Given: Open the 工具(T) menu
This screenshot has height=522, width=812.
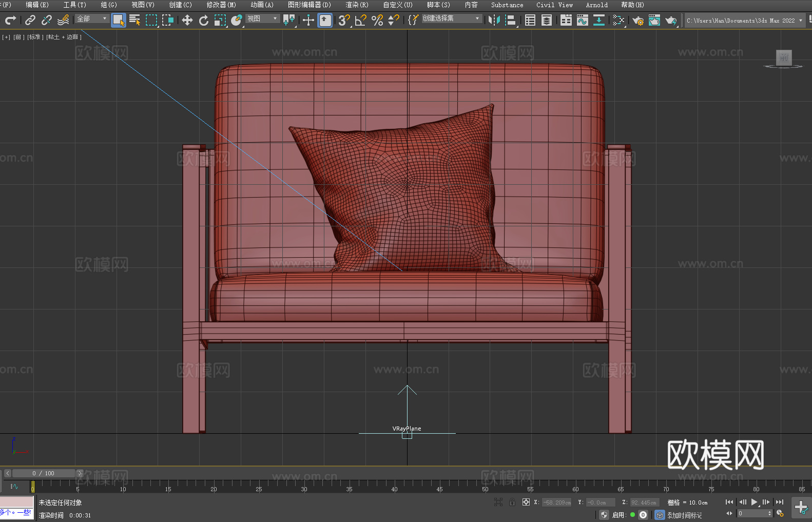Looking at the screenshot, I should pyautogui.click(x=74, y=5).
